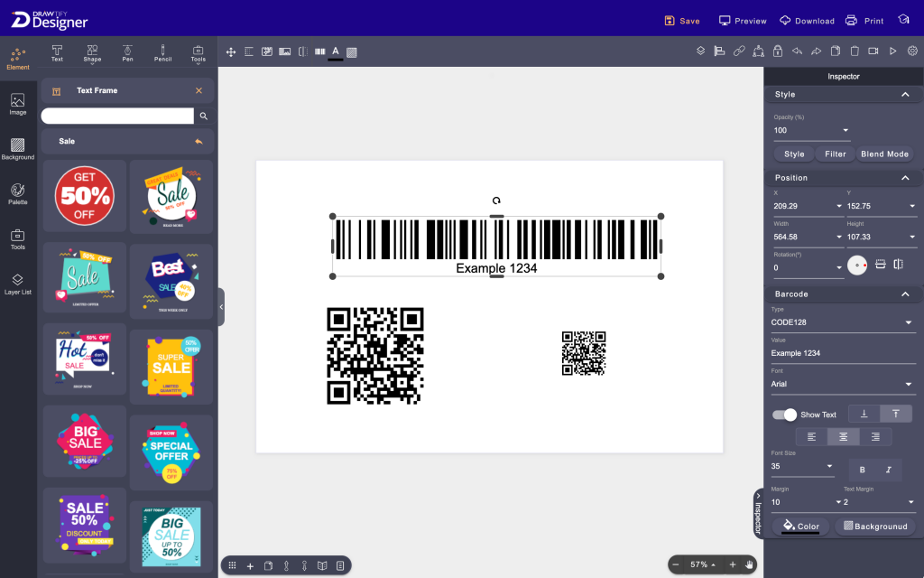924x578 pixels.
Task: Disable the Show Text toggle
Action: point(783,414)
